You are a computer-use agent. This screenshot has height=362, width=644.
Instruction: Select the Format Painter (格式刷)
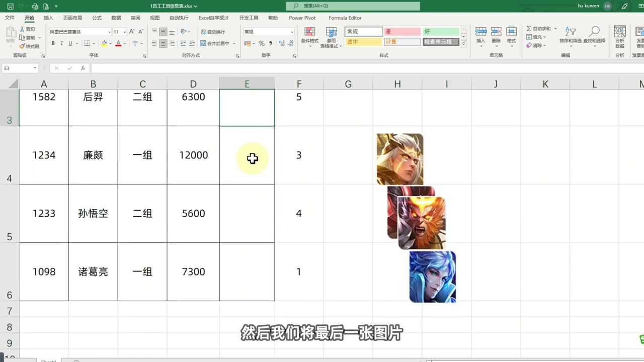[29, 46]
